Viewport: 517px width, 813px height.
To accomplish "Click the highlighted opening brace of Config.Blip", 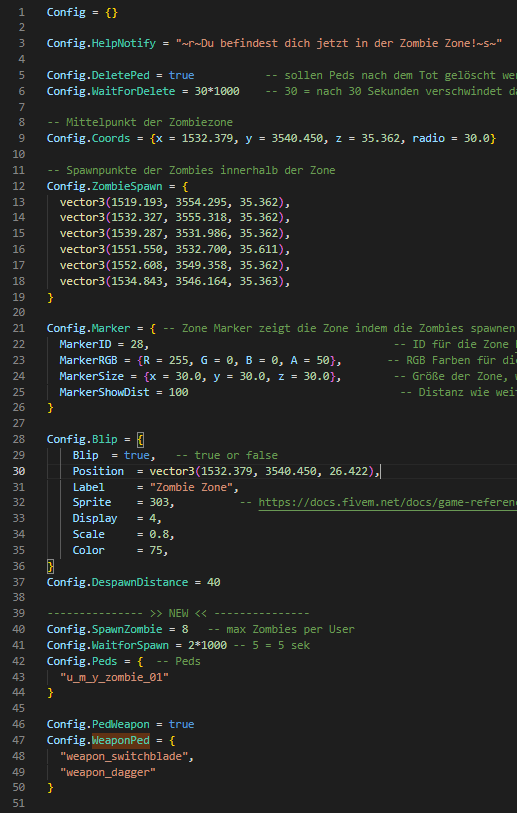I will [140, 439].
